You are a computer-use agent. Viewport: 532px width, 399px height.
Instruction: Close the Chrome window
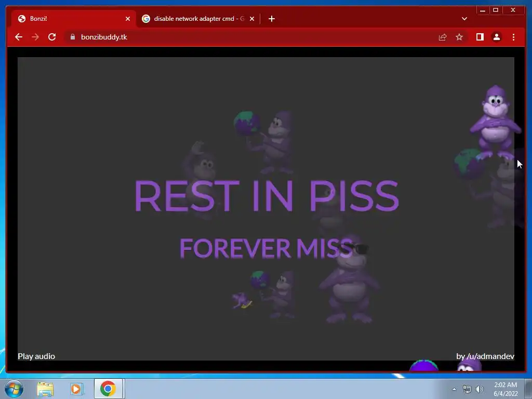pos(513,10)
